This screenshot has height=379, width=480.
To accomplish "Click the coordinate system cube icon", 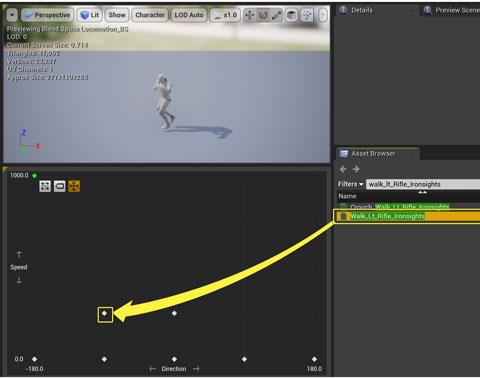I will coord(291,15).
